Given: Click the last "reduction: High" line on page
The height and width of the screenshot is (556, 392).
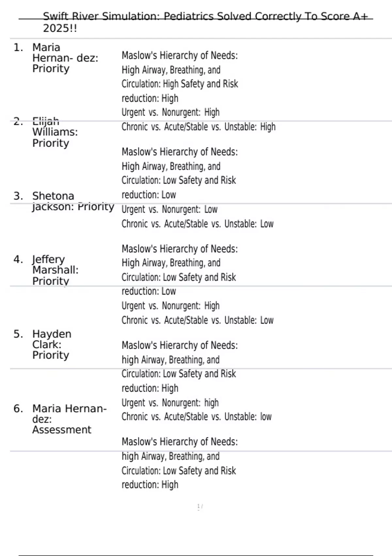Looking at the screenshot, I should coord(150,485).
